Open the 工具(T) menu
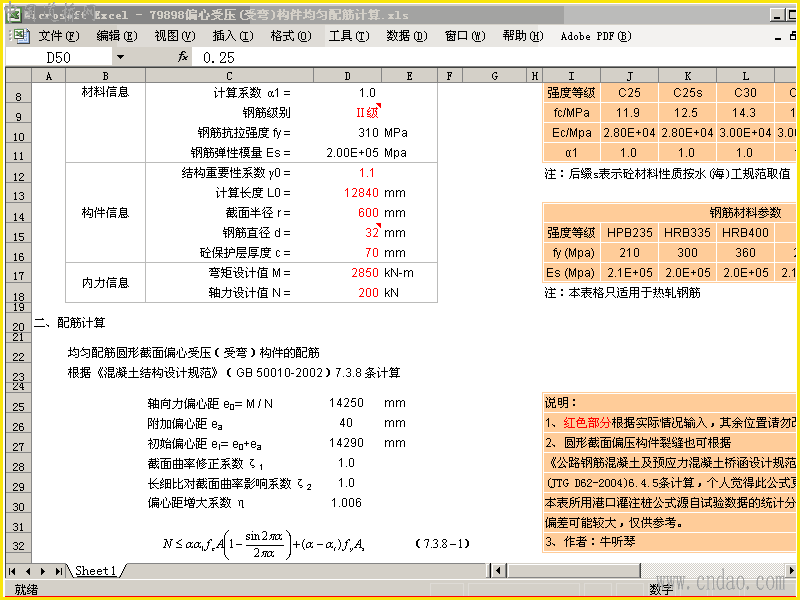This screenshot has height=600, width=800. pyautogui.click(x=348, y=36)
